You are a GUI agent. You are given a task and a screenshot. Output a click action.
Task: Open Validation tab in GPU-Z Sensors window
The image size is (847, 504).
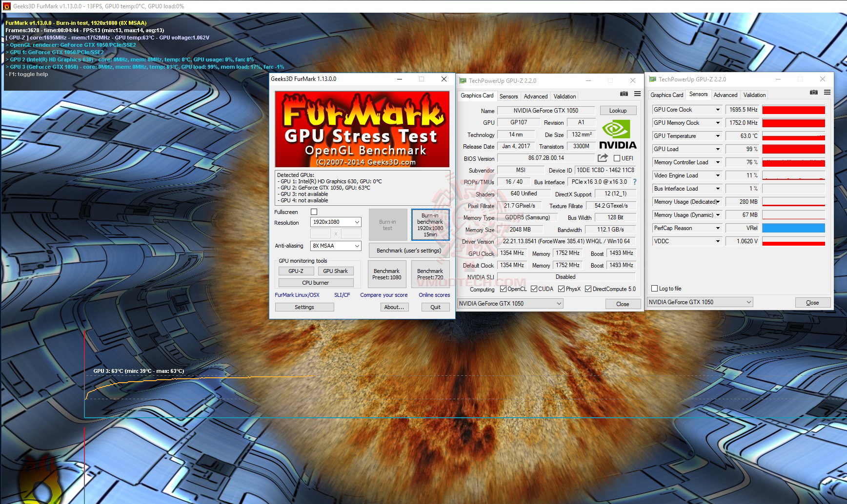click(x=754, y=95)
